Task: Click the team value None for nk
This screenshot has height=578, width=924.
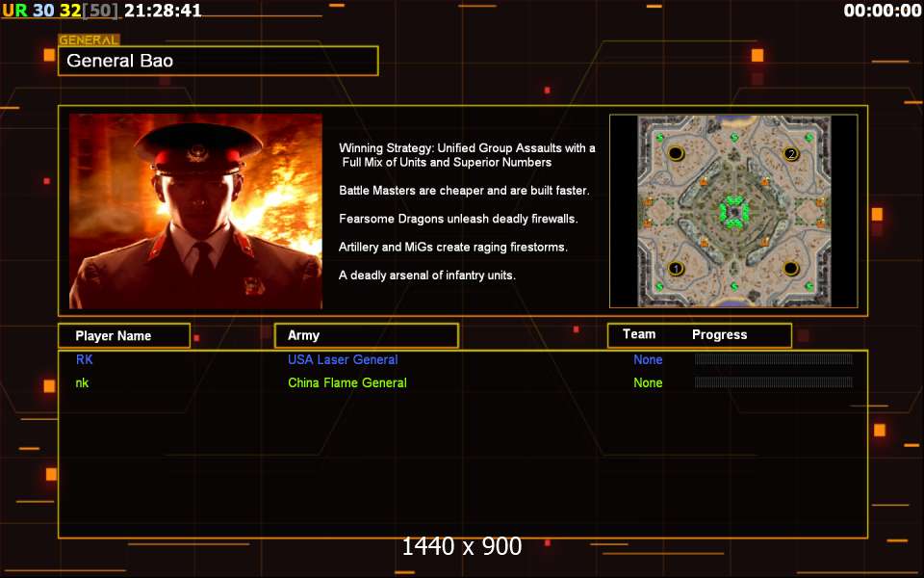Action: click(x=648, y=382)
